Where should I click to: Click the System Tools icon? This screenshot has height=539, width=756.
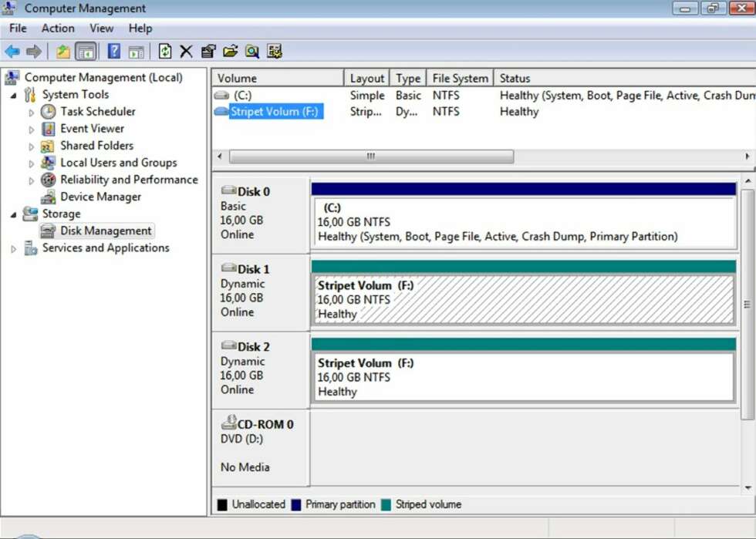[30, 95]
